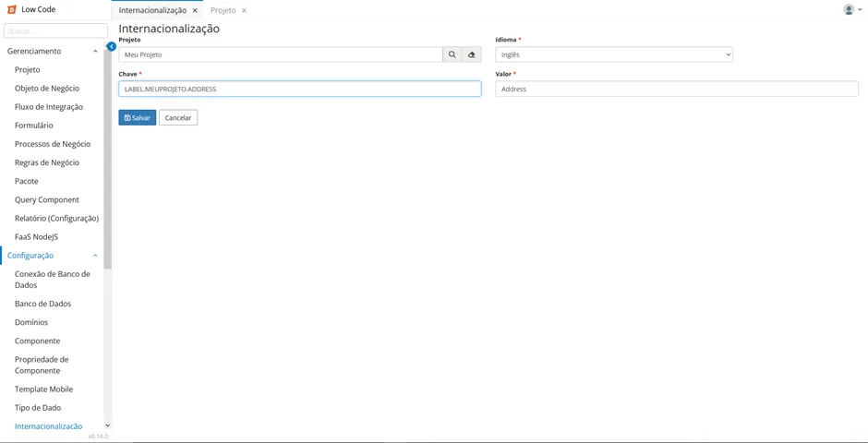Click the sidebar Buscar search box
Image resolution: width=868 pixels, height=443 pixels.
click(x=55, y=31)
